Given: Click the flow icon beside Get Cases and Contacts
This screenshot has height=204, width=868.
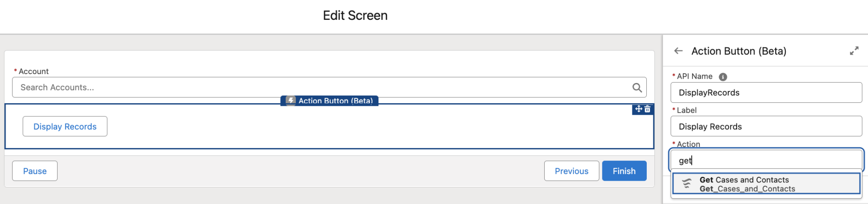Looking at the screenshot, I should click(687, 184).
